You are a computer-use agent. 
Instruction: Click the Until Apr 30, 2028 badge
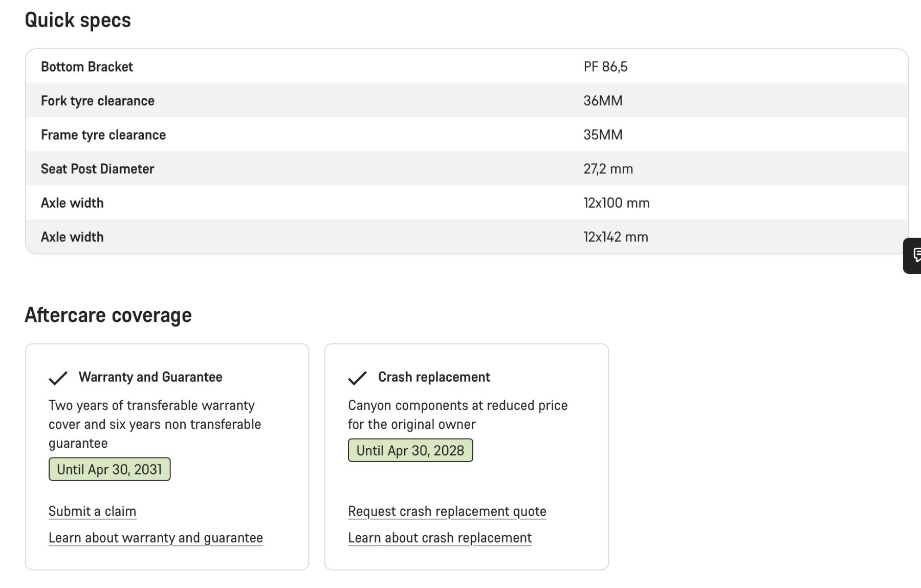410,450
